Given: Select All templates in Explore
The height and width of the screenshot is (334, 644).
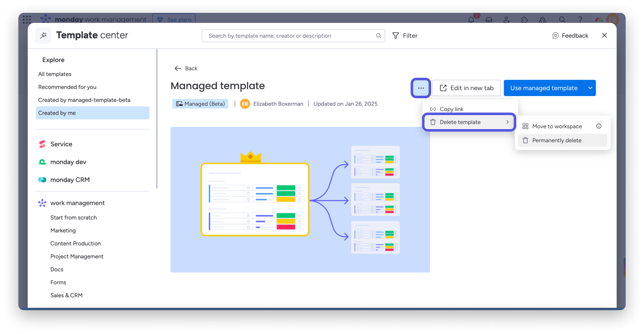Looking at the screenshot, I should pyautogui.click(x=55, y=74).
